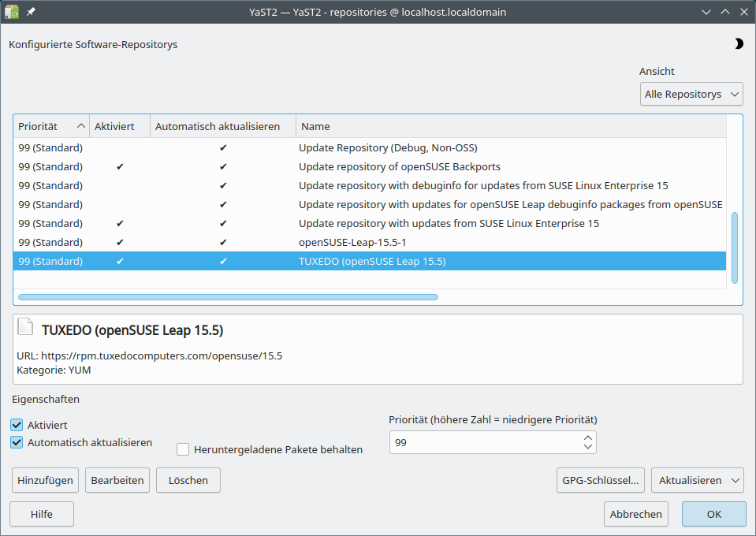Maximize the YaST2 window
This screenshot has width=756, height=536.
725,12
